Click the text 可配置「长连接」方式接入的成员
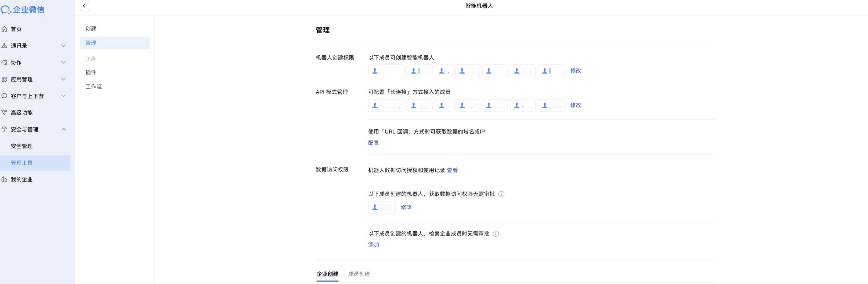 (409, 92)
